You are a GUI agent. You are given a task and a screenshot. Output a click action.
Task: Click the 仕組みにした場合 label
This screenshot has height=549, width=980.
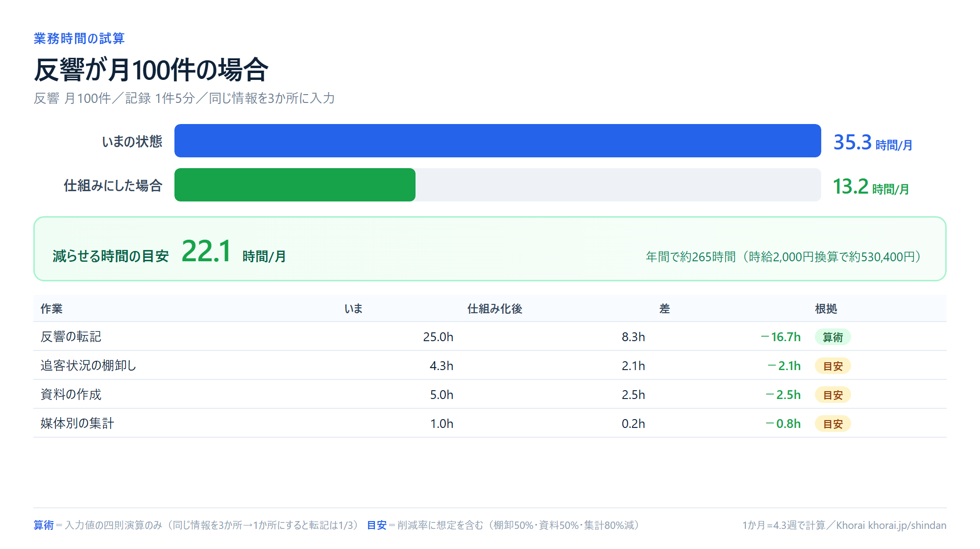113,185
